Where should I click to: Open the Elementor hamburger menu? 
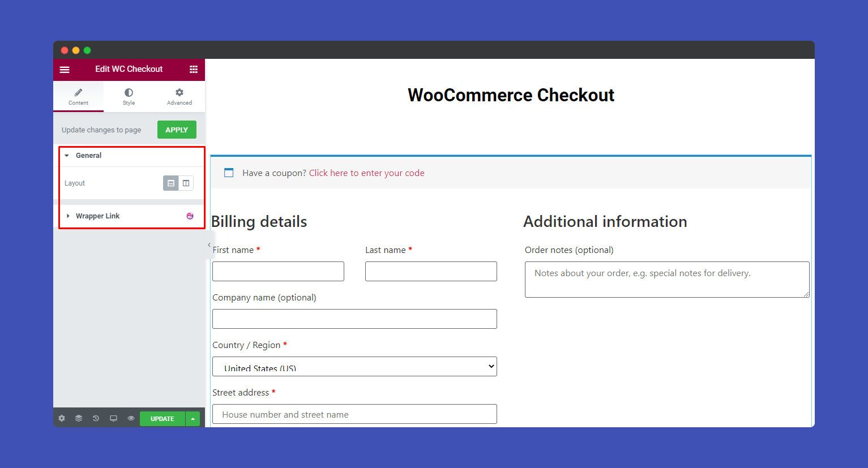click(65, 70)
